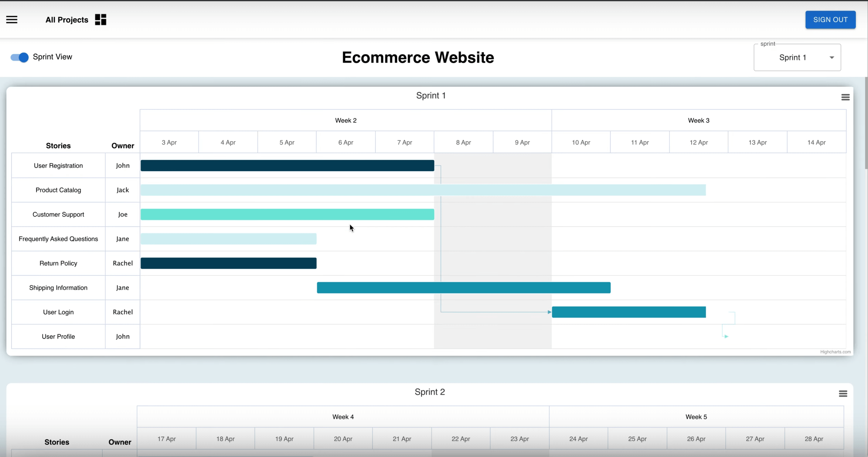Select the Customer Support task bar

pyautogui.click(x=288, y=214)
